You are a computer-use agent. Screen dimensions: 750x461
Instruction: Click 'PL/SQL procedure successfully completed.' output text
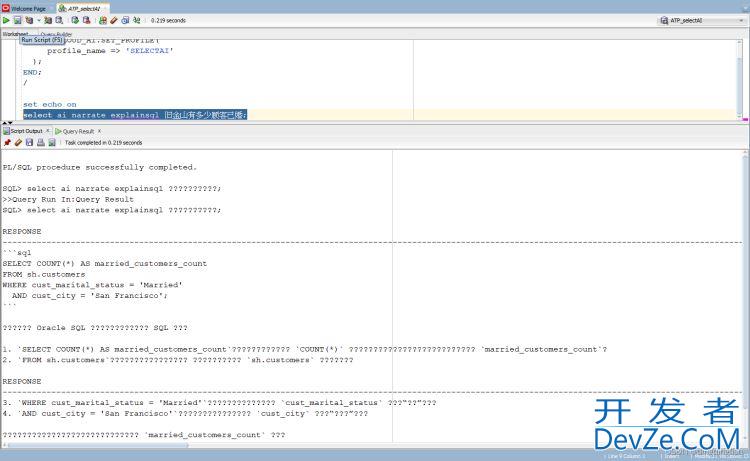point(99,167)
